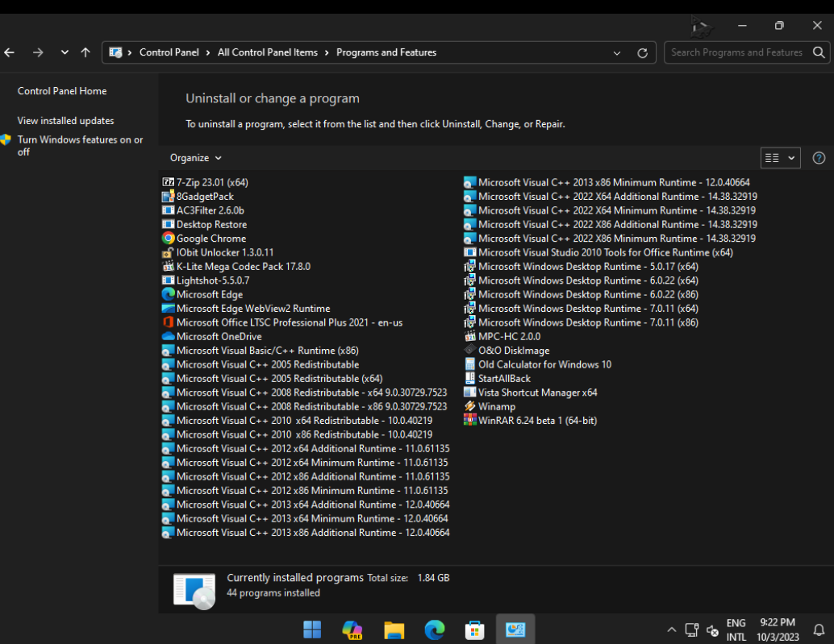This screenshot has width=834, height=644.
Task: Click the Microsoft Edge WebView2 Runtime icon
Action: pos(168,308)
